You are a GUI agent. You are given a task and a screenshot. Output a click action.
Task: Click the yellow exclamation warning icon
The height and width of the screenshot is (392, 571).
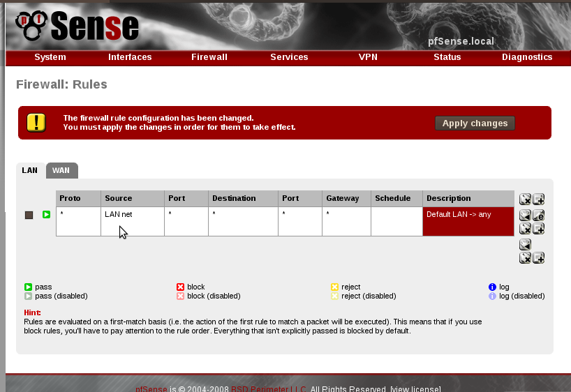[x=36, y=123]
